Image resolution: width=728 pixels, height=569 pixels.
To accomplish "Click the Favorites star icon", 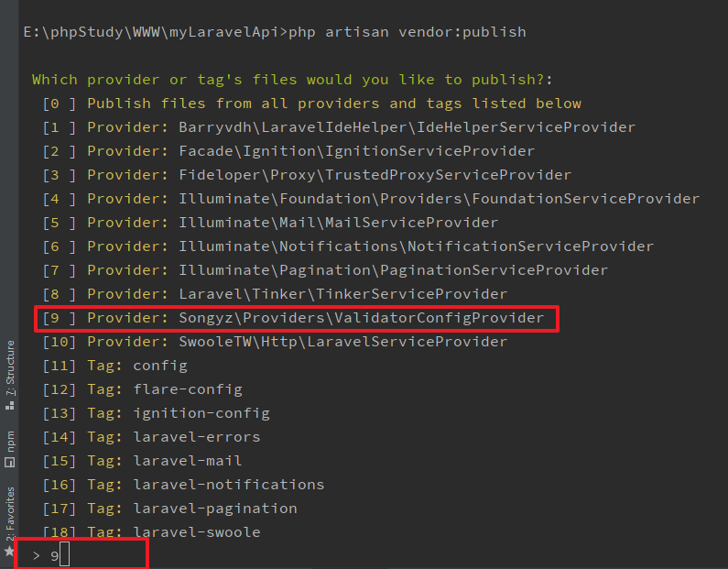I will [x=10, y=552].
